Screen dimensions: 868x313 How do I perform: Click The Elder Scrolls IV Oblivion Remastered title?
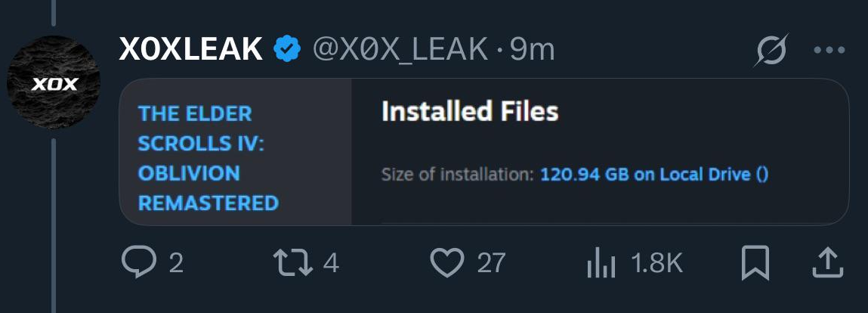[x=208, y=158]
